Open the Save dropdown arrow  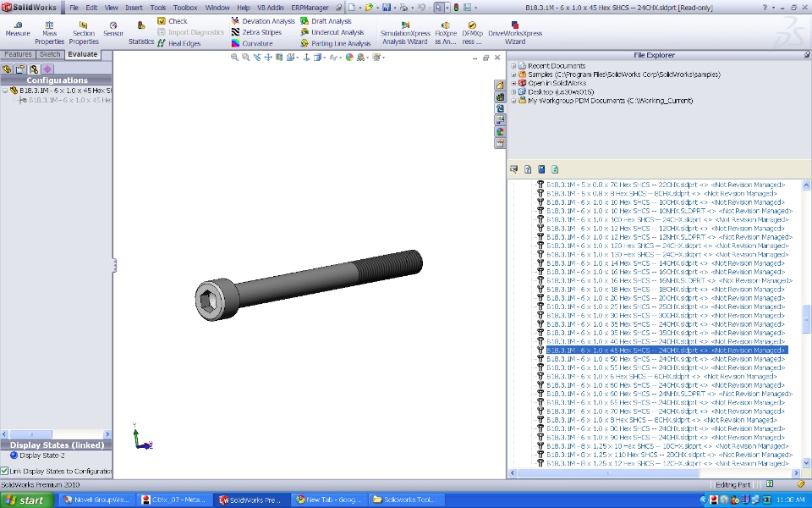point(394,8)
